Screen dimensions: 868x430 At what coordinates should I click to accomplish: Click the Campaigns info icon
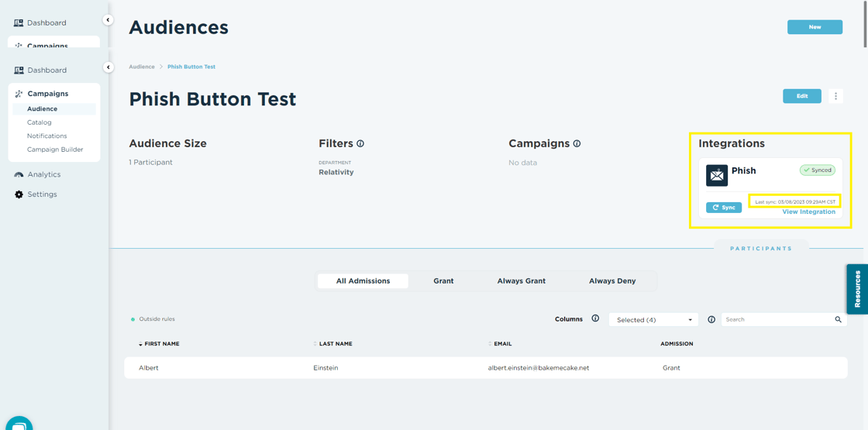click(577, 144)
